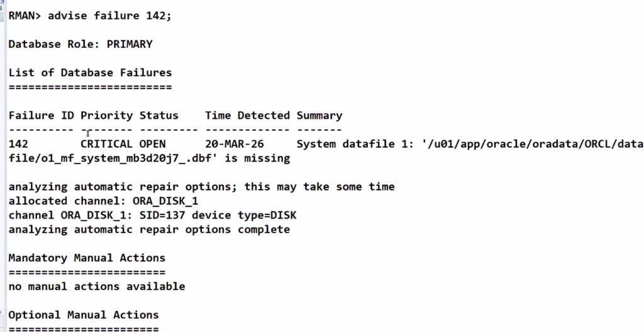Click the 'Status' column header
This screenshot has height=332, width=644.
[158, 116]
